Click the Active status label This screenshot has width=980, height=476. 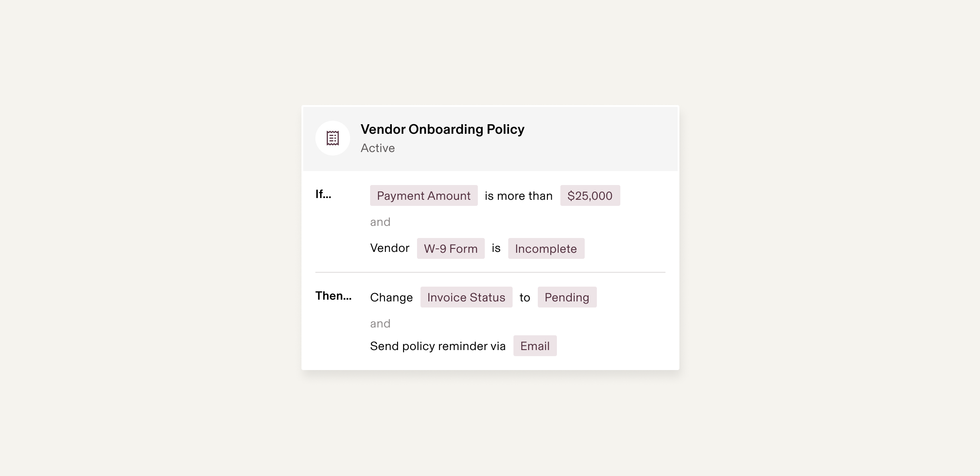pos(377,148)
